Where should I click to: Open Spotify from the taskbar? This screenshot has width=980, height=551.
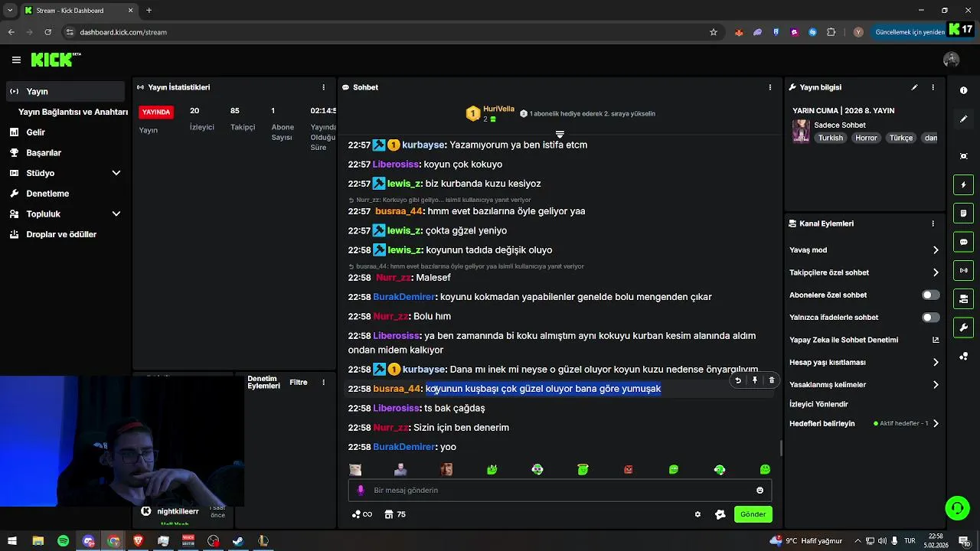pos(63,541)
